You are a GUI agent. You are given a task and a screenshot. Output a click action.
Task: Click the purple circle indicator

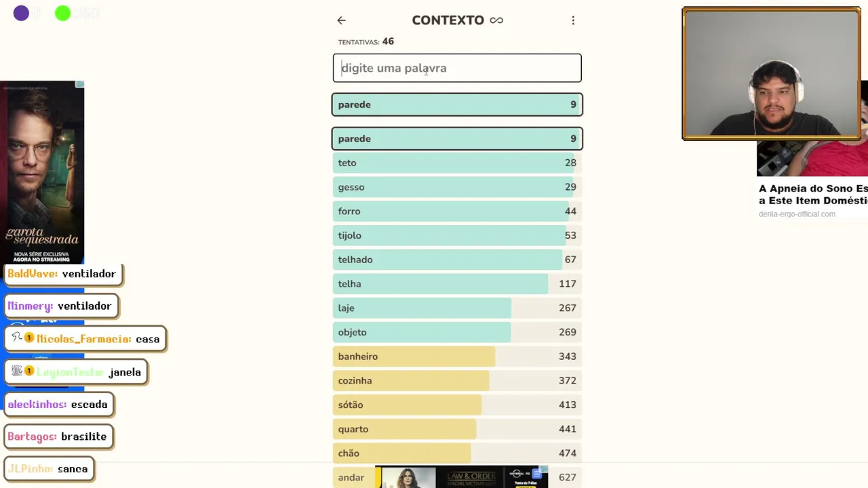pyautogui.click(x=21, y=13)
